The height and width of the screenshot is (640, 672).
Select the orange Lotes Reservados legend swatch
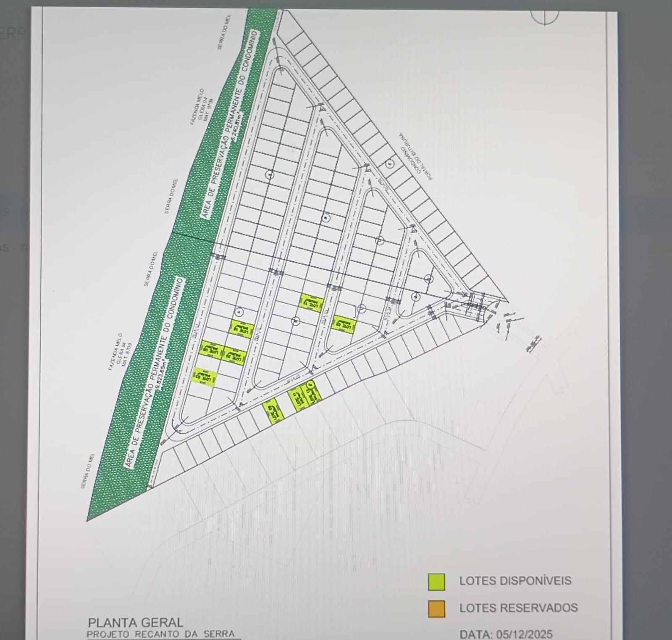pyautogui.click(x=436, y=609)
